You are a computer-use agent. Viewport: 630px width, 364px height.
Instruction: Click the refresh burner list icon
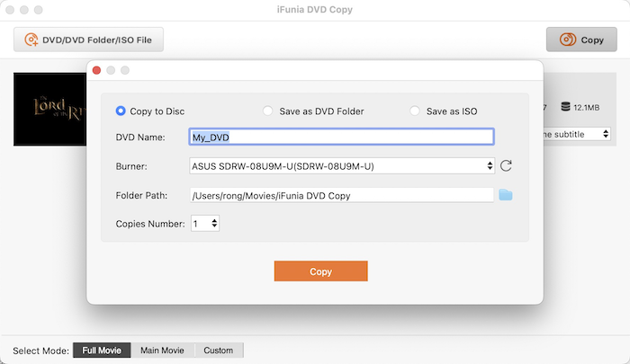pos(506,165)
